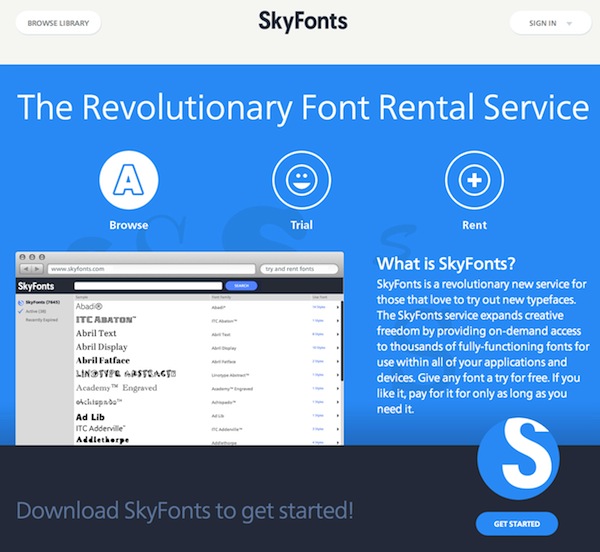Open the Browse Library page
600x552 pixels.
(58, 23)
